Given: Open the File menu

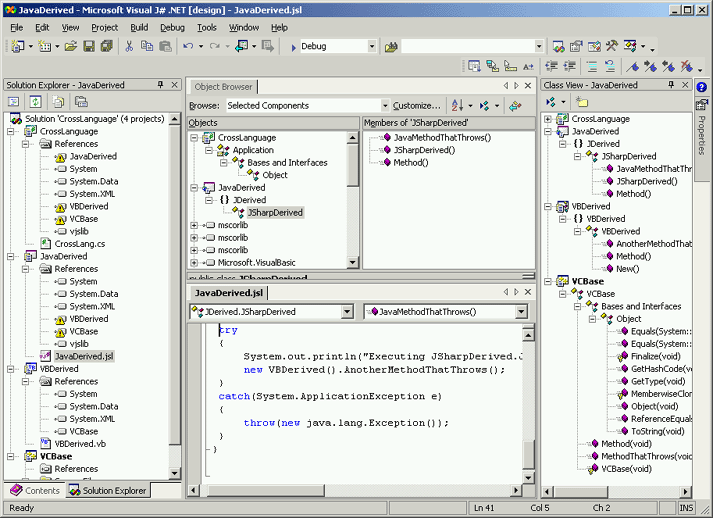Looking at the screenshot, I should coord(16,28).
